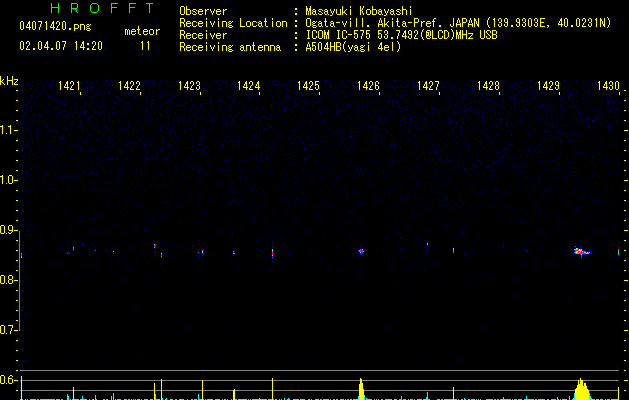Click the 1423 time axis label
The height and width of the screenshot is (400, 629).
[189, 86]
